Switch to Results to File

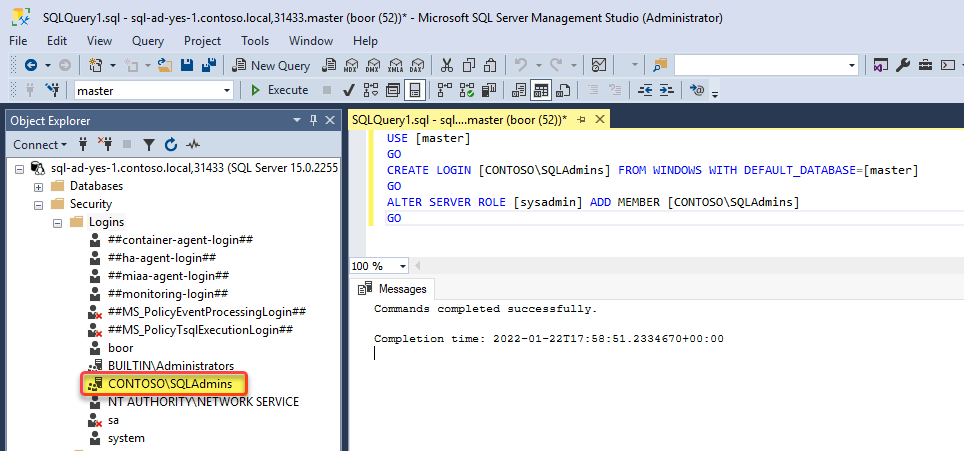click(563, 90)
